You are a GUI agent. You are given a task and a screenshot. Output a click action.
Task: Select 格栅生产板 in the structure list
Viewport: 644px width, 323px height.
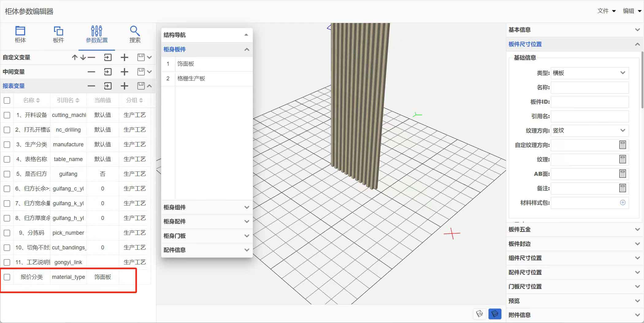pyautogui.click(x=191, y=79)
